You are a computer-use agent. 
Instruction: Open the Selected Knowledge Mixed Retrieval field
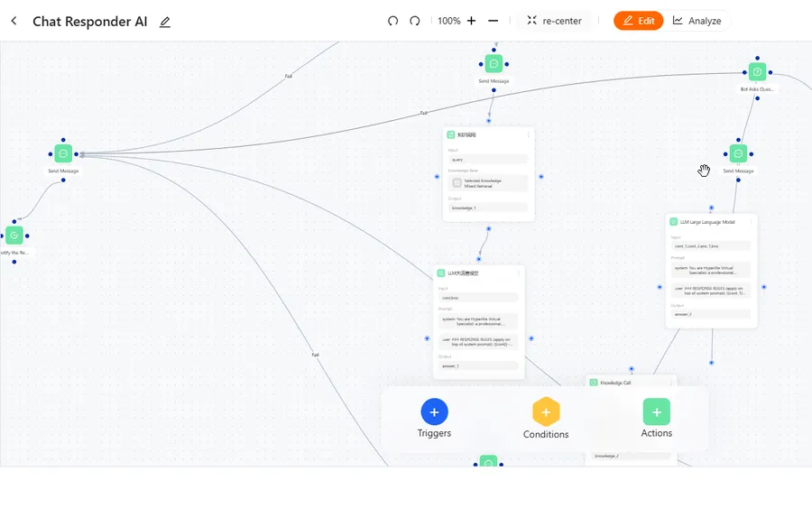(488, 183)
